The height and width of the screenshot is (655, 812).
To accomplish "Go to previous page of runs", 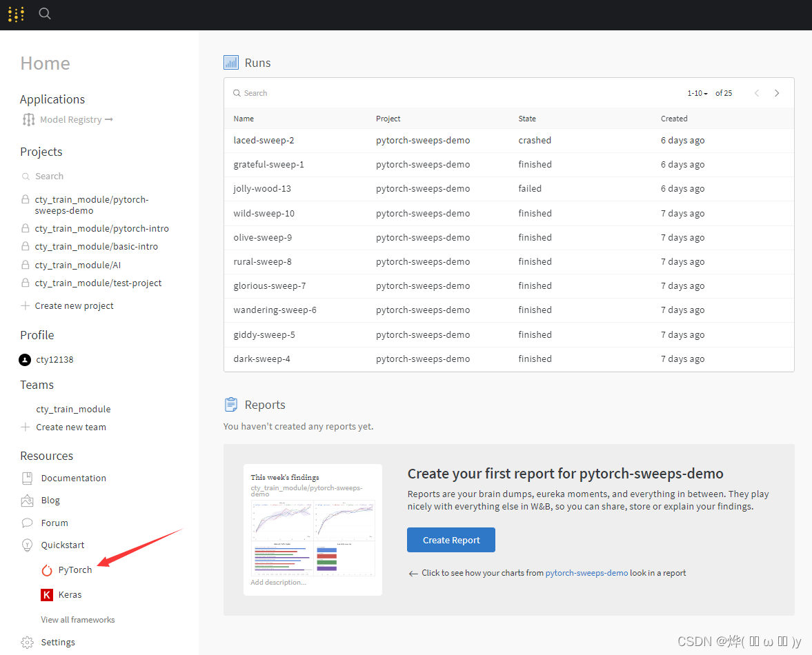I will [757, 93].
